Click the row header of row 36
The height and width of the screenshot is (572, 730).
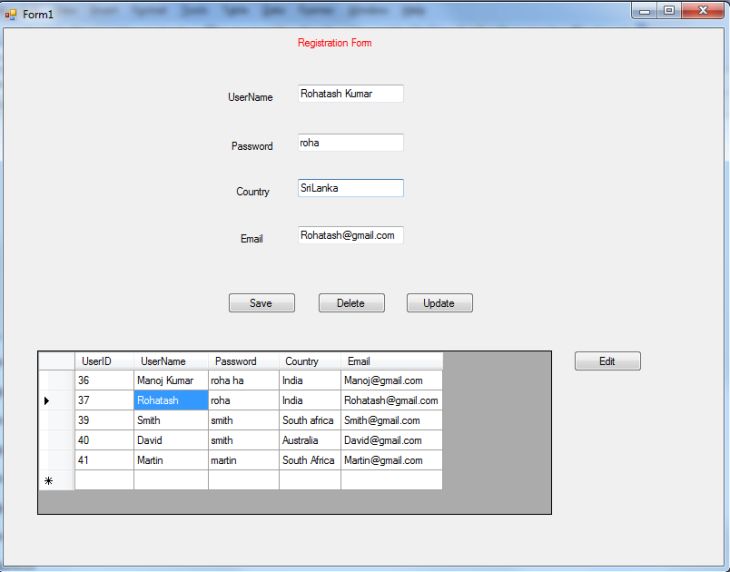tap(56, 380)
